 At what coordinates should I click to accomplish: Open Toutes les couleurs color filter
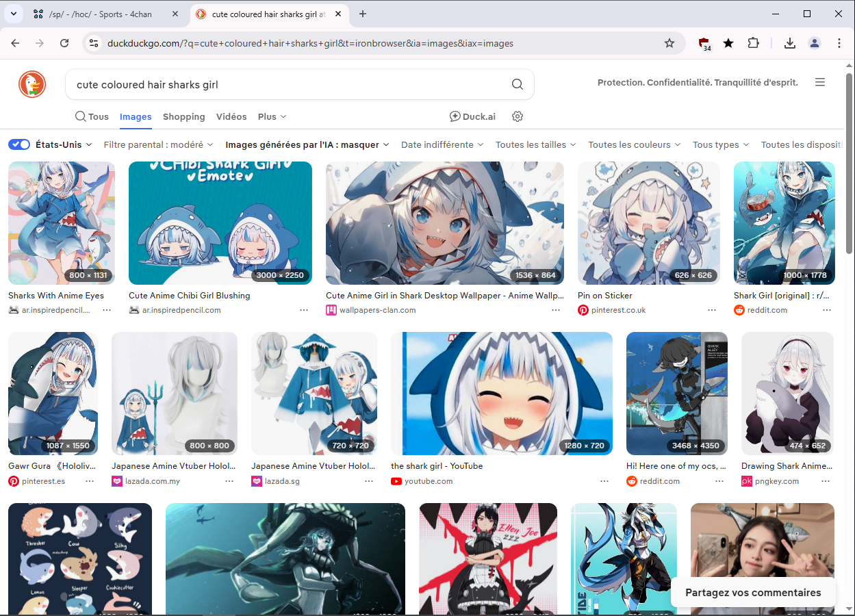click(635, 144)
